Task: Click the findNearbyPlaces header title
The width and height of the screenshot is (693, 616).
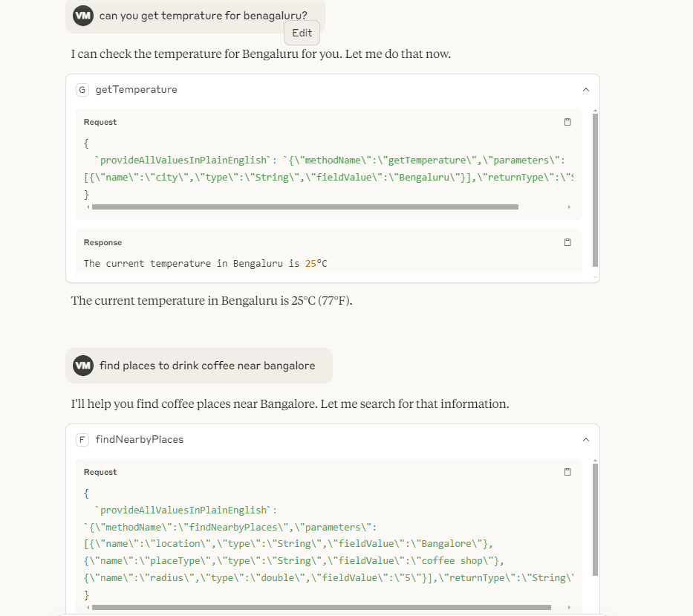Action: click(x=139, y=440)
